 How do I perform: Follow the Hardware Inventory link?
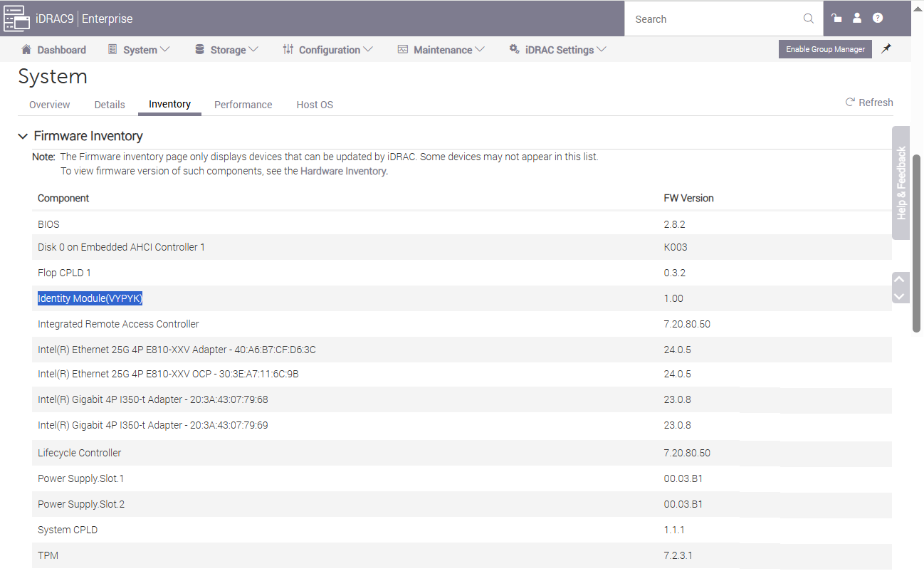point(344,171)
